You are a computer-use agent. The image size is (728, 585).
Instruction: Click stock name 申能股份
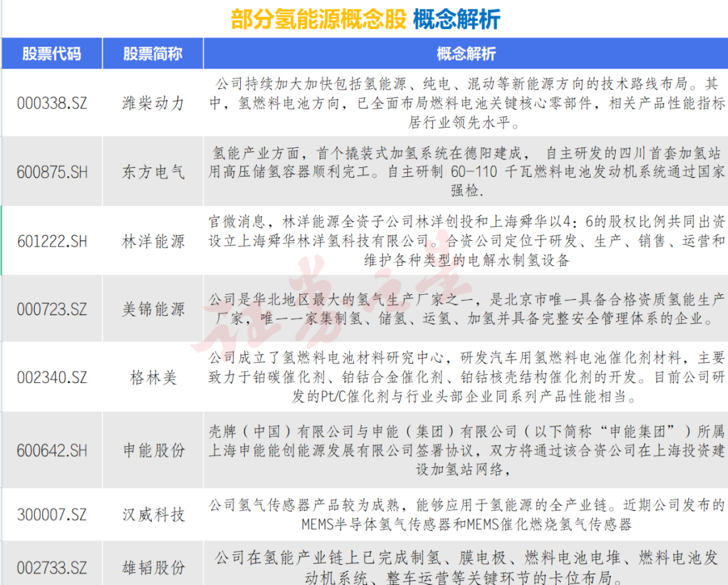(x=153, y=450)
